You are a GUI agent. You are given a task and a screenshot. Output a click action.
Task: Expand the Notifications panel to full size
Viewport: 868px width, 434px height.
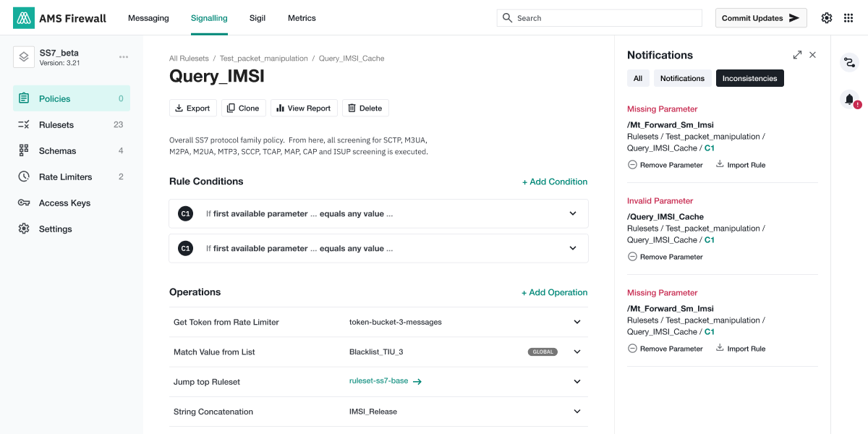[x=797, y=55]
